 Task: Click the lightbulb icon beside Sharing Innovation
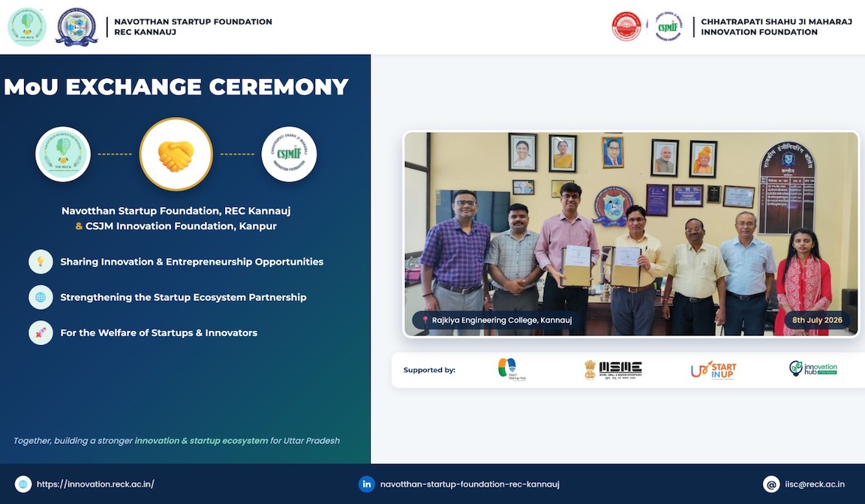click(x=41, y=261)
